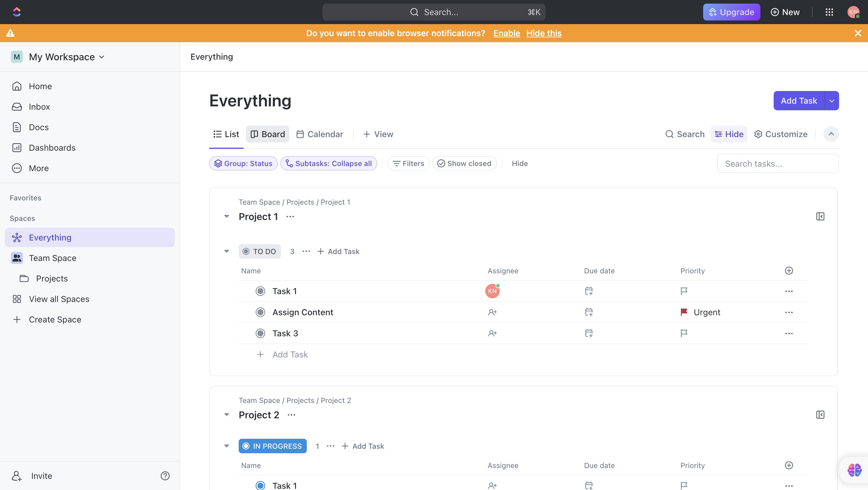This screenshot has height=490, width=868.
Task: Click the Upgrade button
Action: point(731,12)
